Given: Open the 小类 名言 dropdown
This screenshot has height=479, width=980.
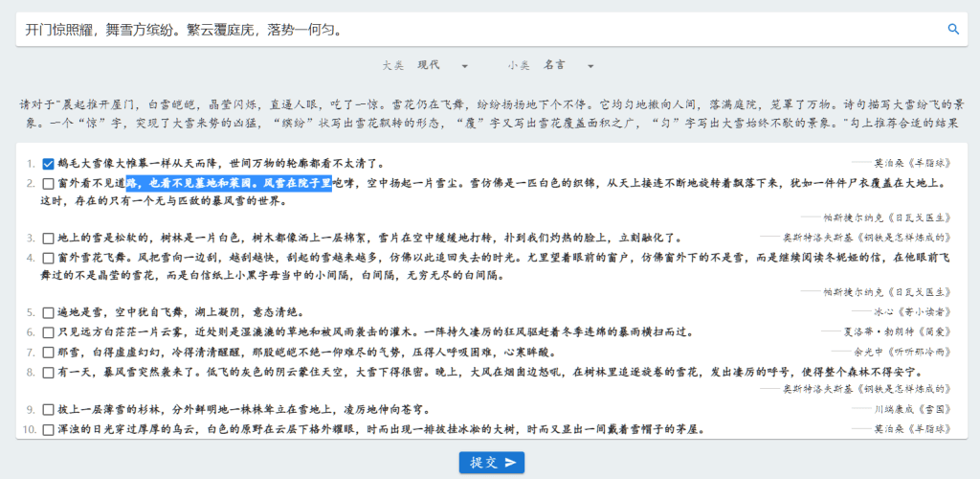Looking at the screenshot, I should [568, 65].
